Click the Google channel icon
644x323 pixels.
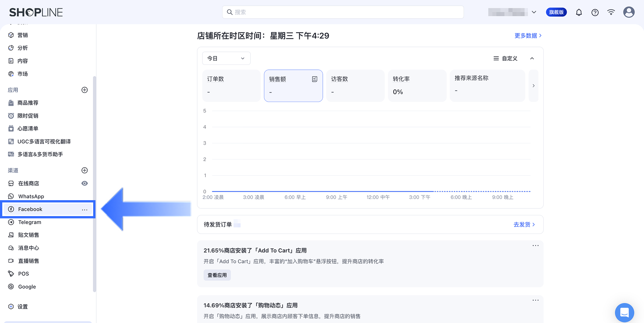point(11,287)
